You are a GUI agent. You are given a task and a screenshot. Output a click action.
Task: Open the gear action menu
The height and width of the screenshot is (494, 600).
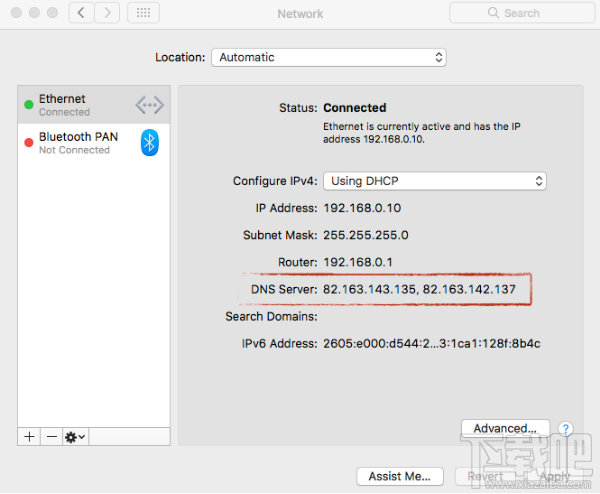(75, 437)
